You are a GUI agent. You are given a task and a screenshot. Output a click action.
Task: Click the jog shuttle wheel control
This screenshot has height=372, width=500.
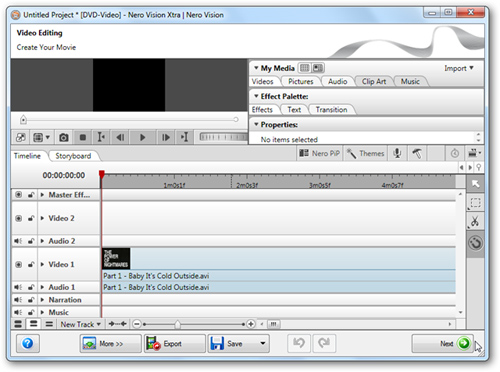click(223, 137)
